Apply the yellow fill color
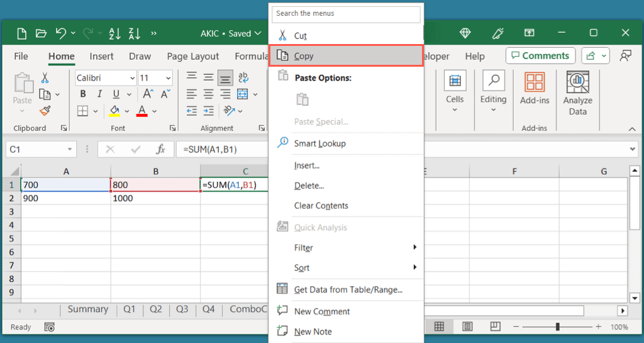This screenshot has width=644, height=343. coord(114,111)
